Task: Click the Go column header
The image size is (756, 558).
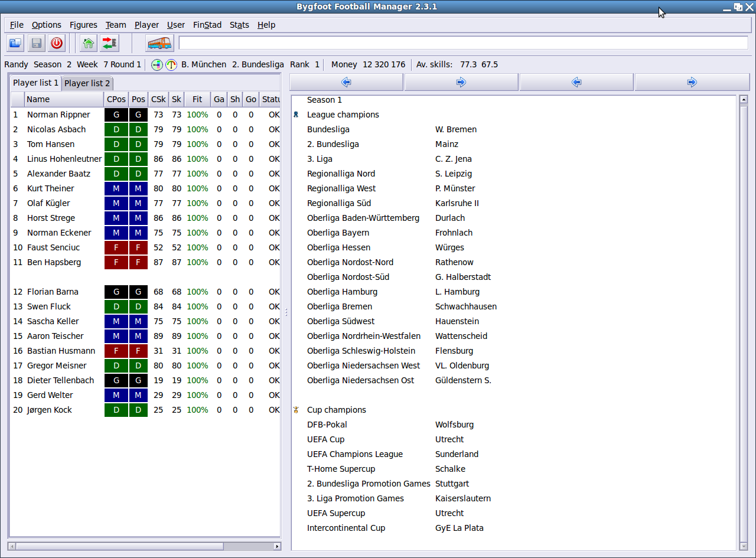Action: [x=251, y=99]
